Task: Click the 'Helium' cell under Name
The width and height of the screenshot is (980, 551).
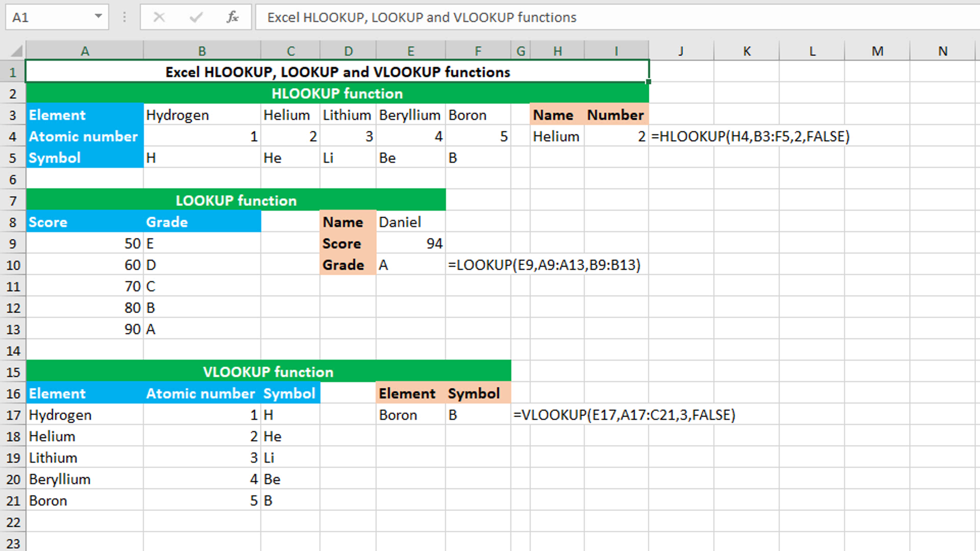Action: tap(557, 136)
